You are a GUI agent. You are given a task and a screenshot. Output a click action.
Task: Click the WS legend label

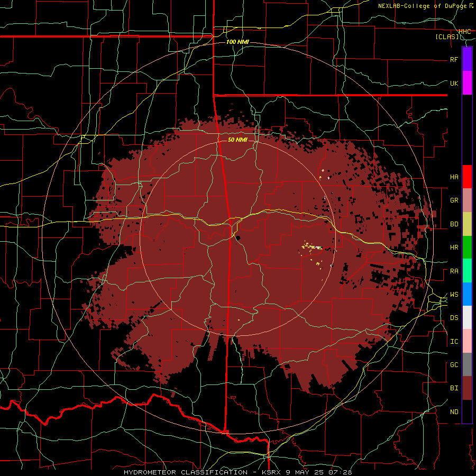point(454,295)
